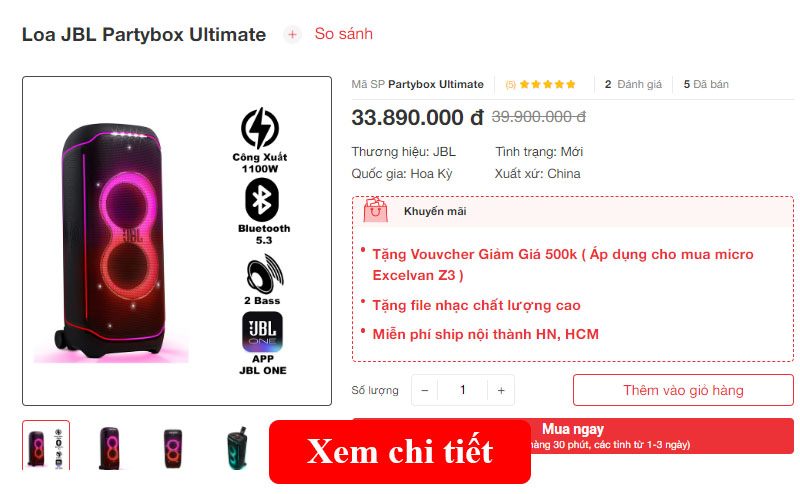Select the second speaker thumbnail
The image size is (800, 494).
[110, 448]
